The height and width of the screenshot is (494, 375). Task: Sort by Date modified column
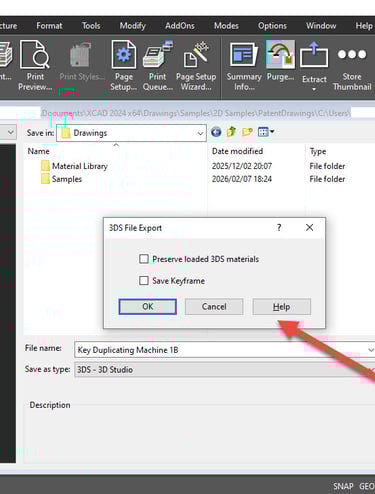point(237,151)
